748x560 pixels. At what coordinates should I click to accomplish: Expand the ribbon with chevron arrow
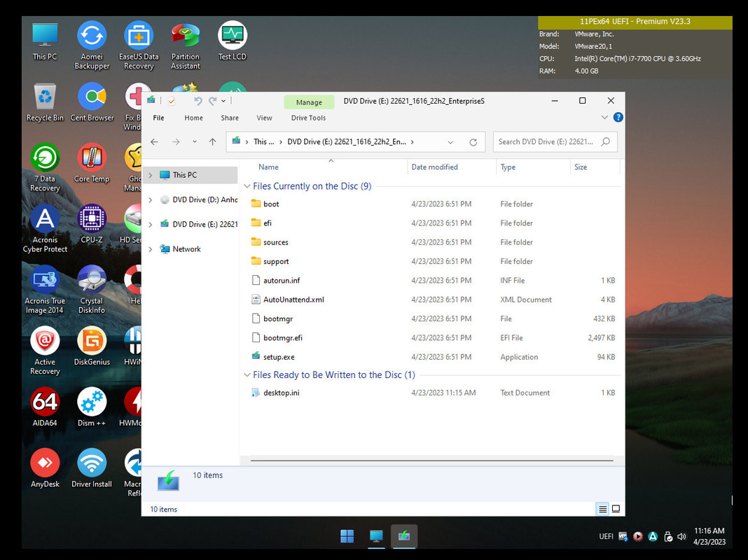point(604,117)
